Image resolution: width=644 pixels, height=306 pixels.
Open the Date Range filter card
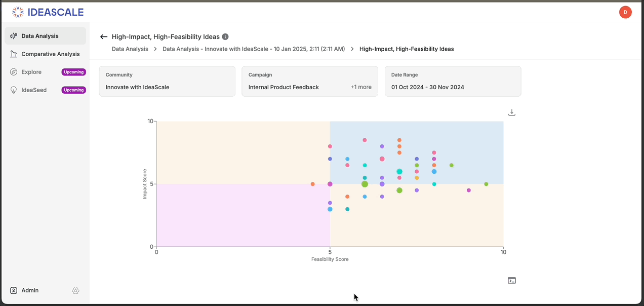coord(453,81)
